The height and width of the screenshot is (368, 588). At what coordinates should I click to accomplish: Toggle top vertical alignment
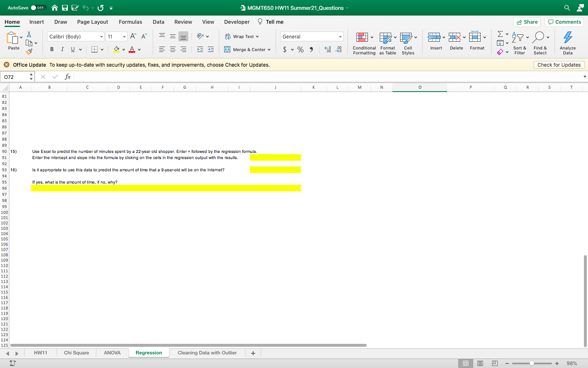coord(162,36)
